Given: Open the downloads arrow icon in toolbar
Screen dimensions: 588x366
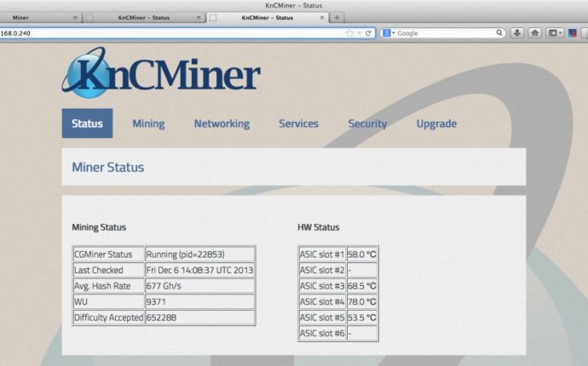Looking at the screenshot, I should [517, 33].
